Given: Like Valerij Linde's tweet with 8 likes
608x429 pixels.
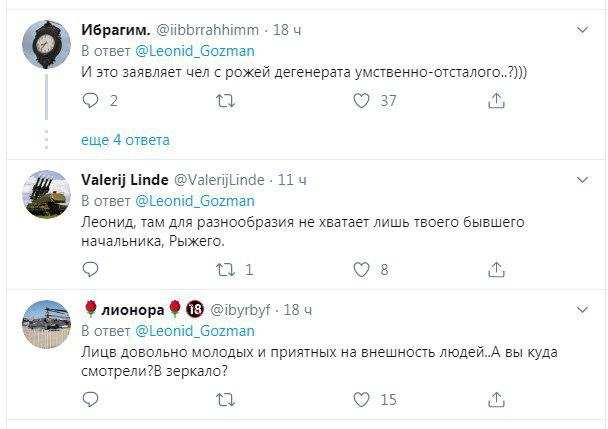Looking at the screenshot, I should (x=363, y=270).
